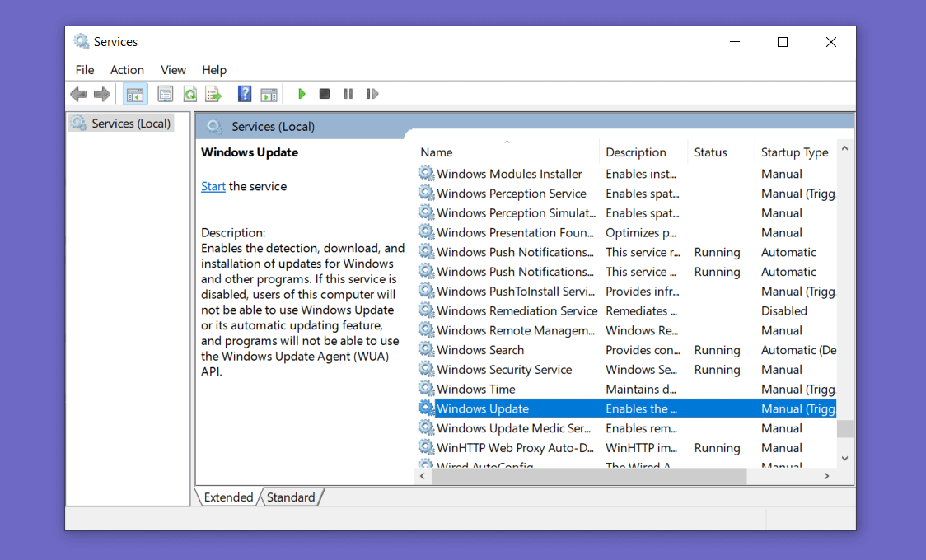Toggle the Show/Hide Console Tree button

[134, 94]
